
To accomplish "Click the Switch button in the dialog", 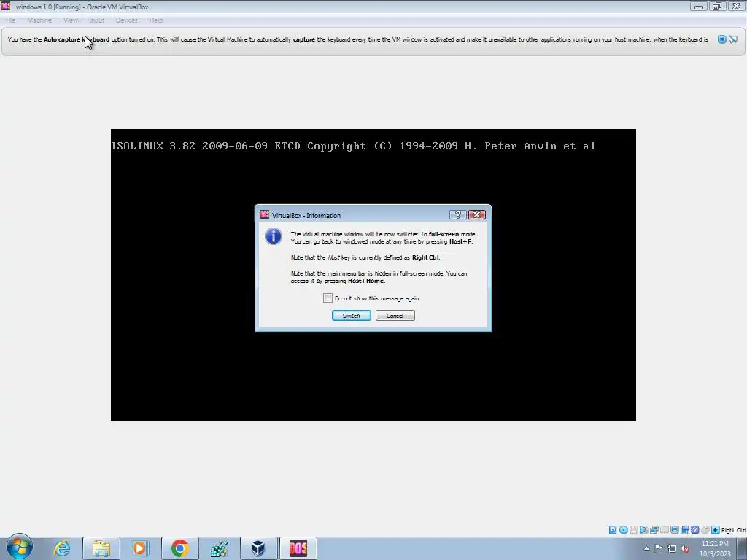I will (x=351, y=316).
